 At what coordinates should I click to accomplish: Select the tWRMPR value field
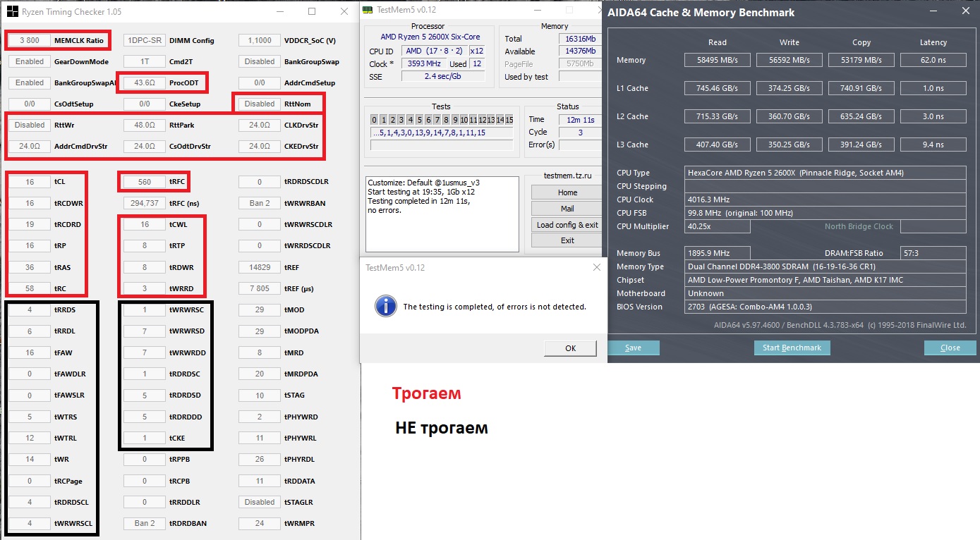260,523
